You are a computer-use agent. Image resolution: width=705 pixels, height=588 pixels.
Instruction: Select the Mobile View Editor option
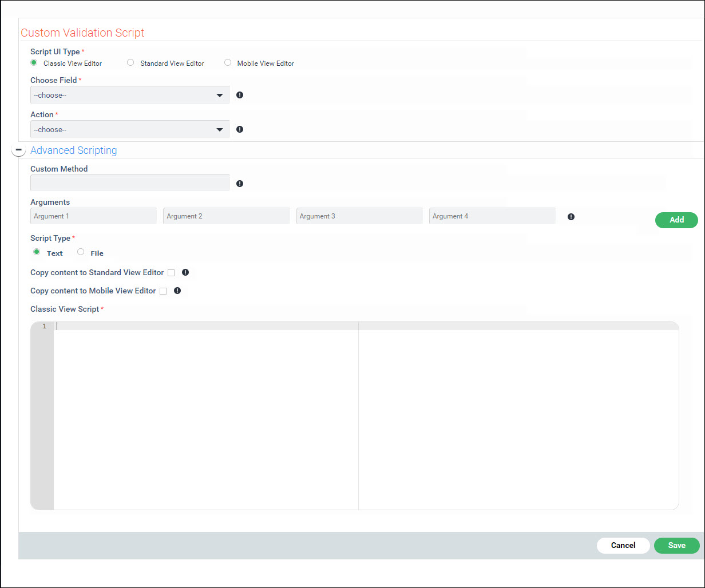[228, 63]
